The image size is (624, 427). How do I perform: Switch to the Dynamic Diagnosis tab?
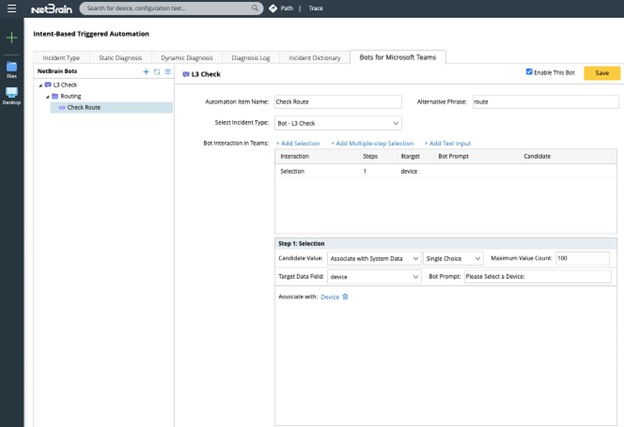coord(187,58)
